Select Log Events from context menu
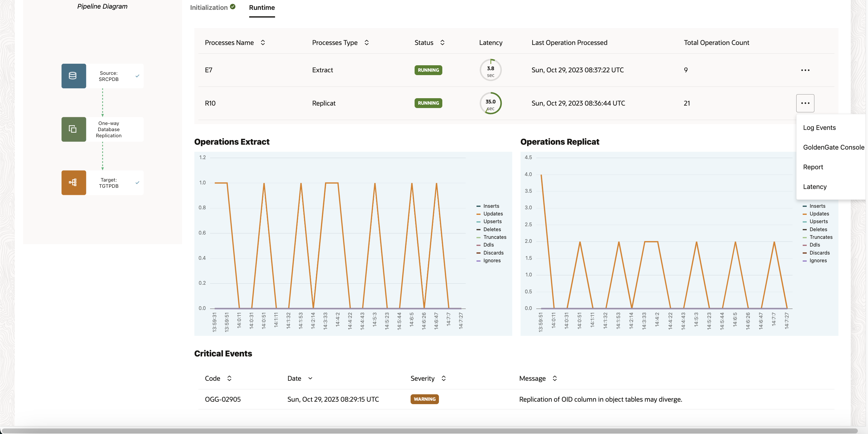The height and width of the screenshot is (434, 868). tap(819, 128)
